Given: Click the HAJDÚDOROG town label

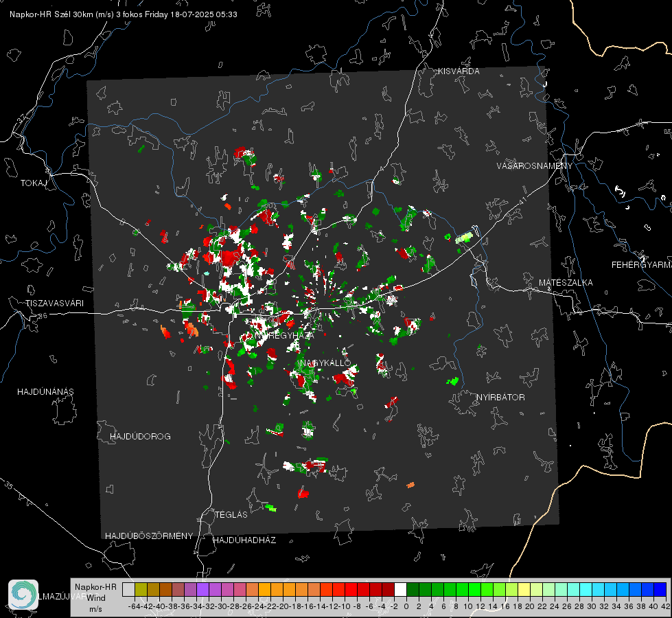Looking at the screenshot, I should pos(140,437).
